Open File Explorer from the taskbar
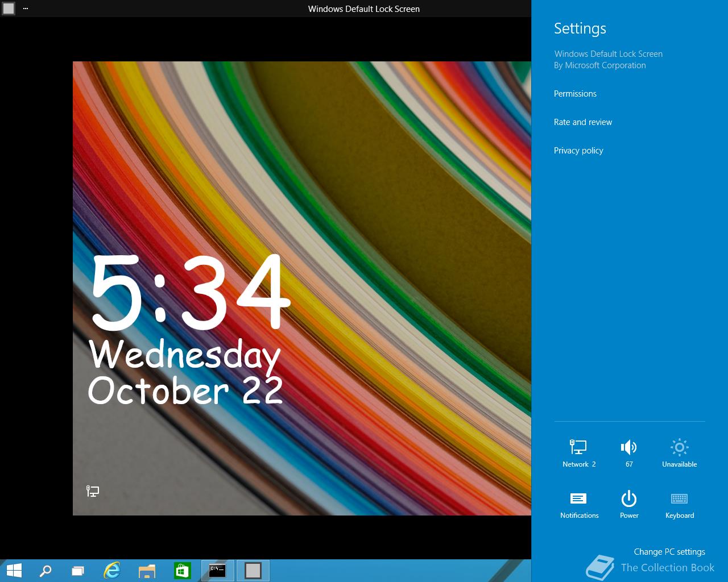728x582 pixels. tap(147, 571)
